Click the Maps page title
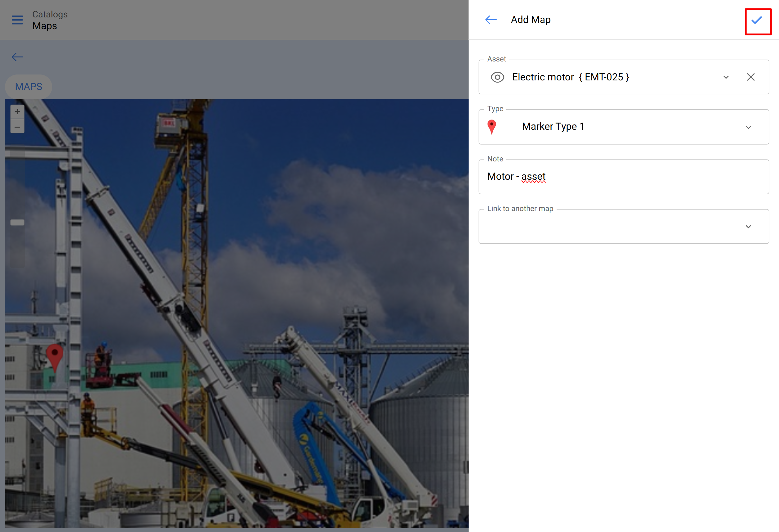 tap(45, 26)
